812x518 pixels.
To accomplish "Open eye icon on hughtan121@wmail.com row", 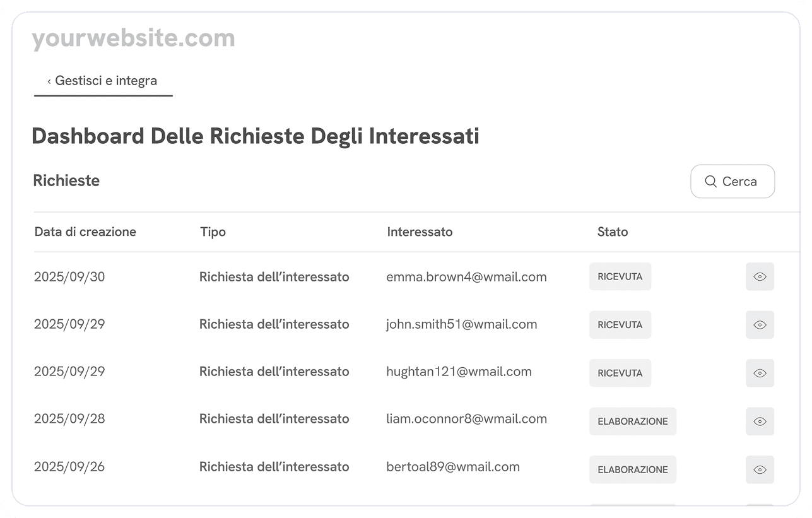I will [760, 373].
